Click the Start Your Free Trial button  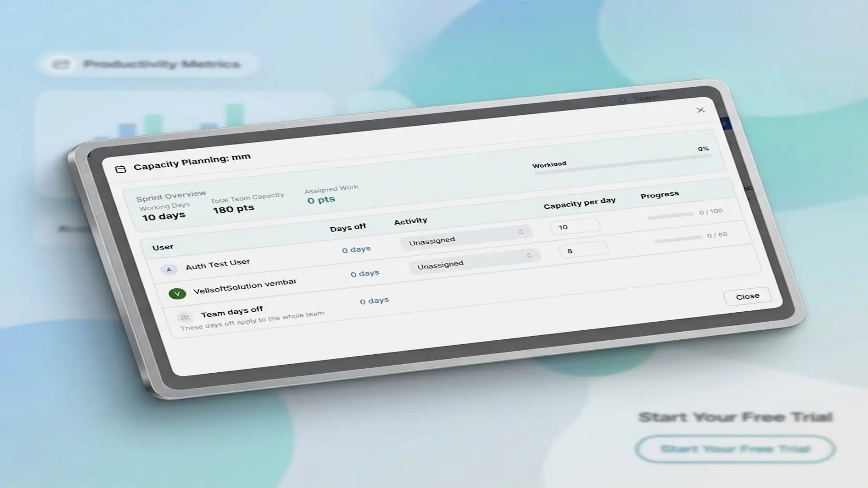[x=735, y=449]
